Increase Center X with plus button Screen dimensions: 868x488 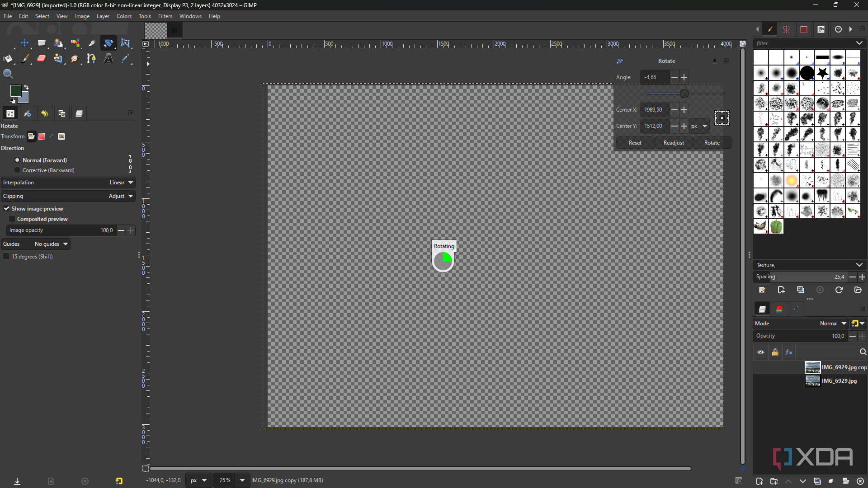point(684,110)
